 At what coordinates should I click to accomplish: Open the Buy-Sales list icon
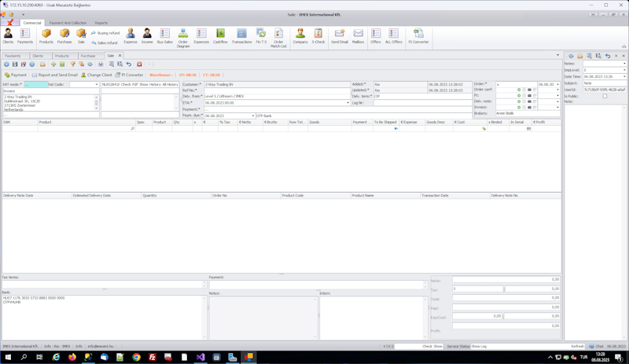point(165,36)
